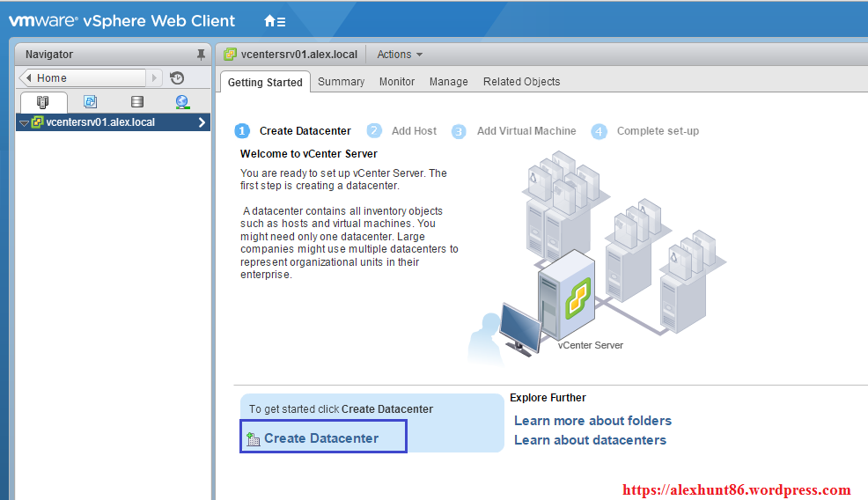Click the Welcome to vCenter Server heading
This screenshot has height=500, width=868.
(308, 153)
